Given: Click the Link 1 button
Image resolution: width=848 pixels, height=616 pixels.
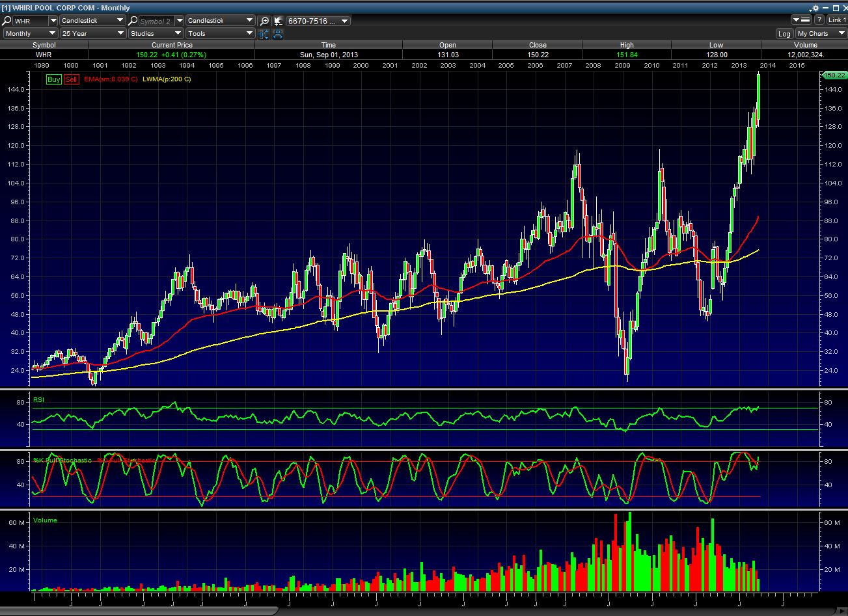Looking at the screenshot, I should [837, 20].
